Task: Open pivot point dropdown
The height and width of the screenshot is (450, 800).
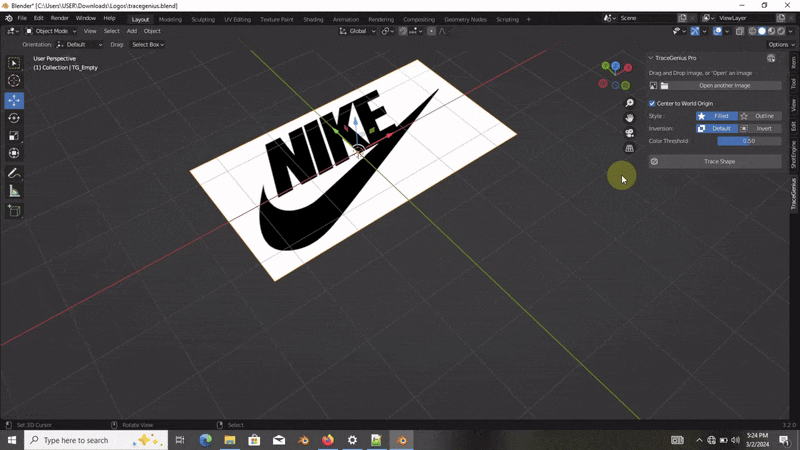Action: tap(388, 31)
